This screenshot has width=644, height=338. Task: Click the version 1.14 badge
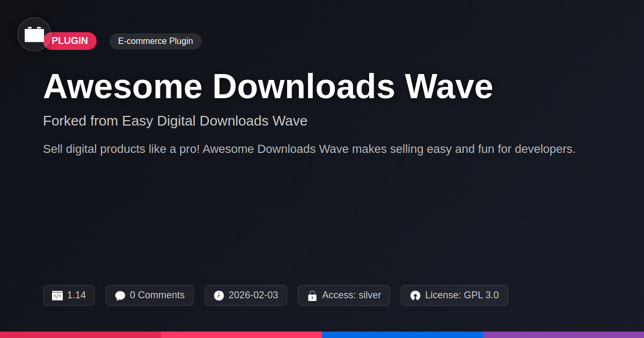pyautogui.click(x=69, y=296)
